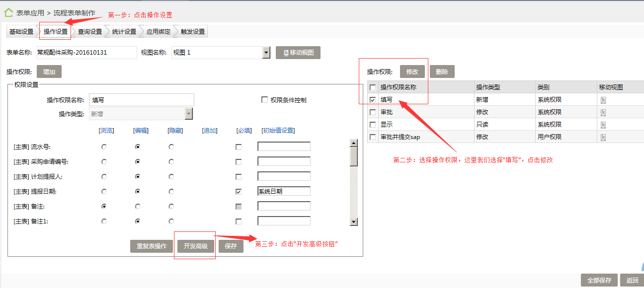Click the 操作权限名称 input field
This screenshot has height=288, width=644.
[x=141, y=100]
